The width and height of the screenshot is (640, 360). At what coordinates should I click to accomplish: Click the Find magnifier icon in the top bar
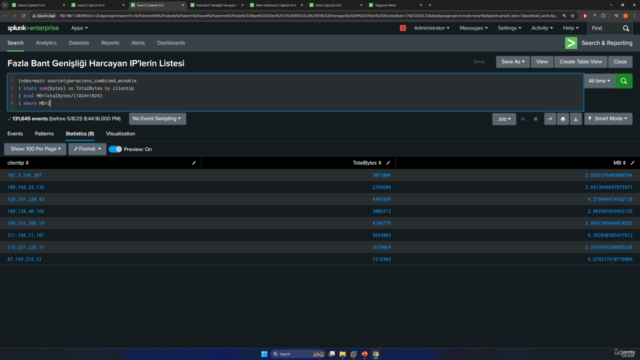coord(626,28)
